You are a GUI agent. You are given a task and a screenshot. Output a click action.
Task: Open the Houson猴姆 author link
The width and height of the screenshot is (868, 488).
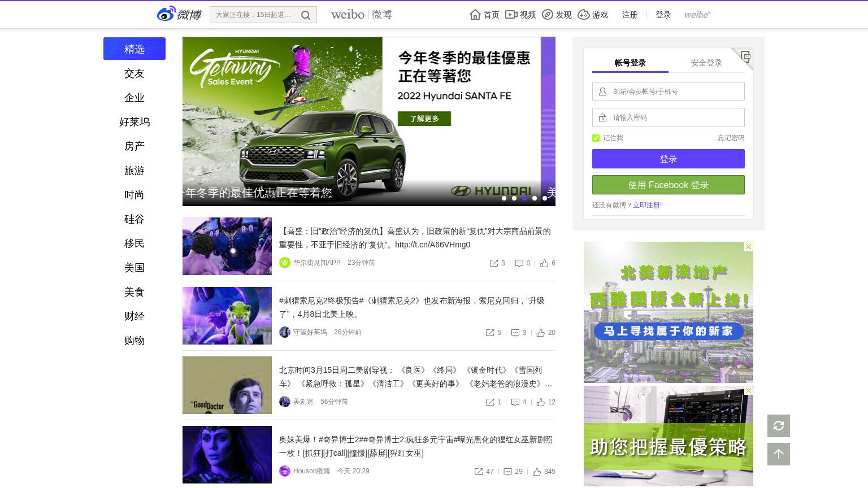(x=311, y=471)
